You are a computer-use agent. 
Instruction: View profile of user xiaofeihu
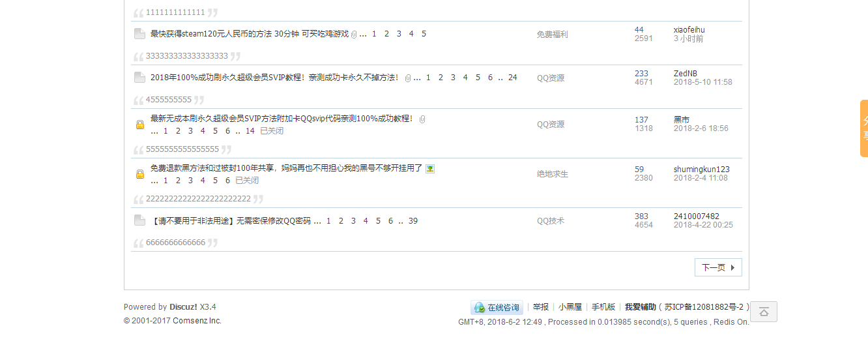tap(689, 30)
